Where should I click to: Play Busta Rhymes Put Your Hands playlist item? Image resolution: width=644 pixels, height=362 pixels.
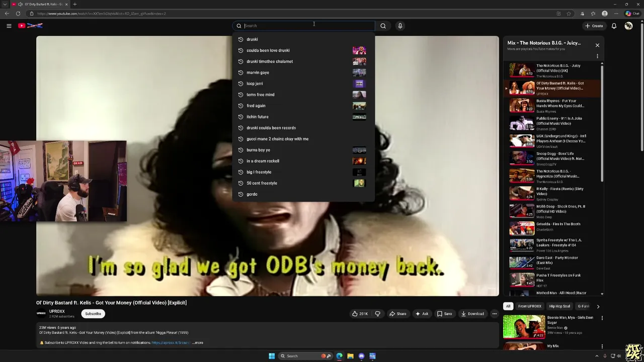[x=552, y=106]
